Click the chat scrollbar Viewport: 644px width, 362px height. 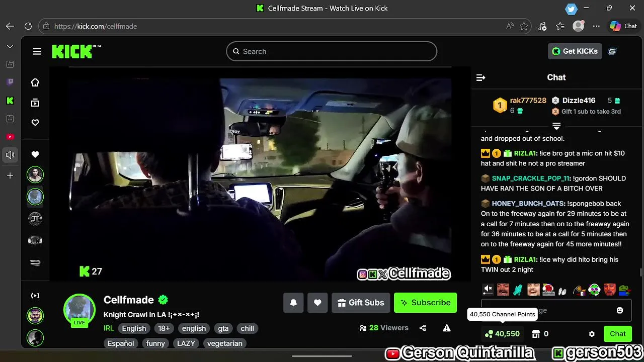click(640, 273)
